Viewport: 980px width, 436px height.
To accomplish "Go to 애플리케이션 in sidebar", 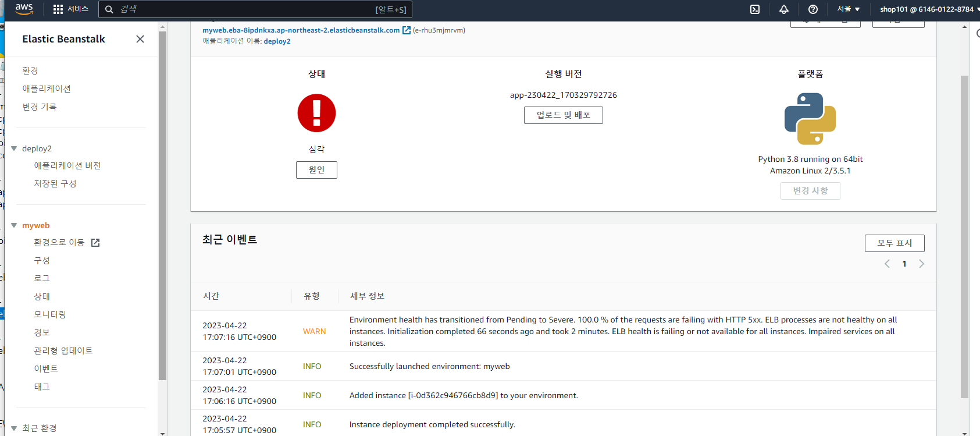I will [47, 88].
